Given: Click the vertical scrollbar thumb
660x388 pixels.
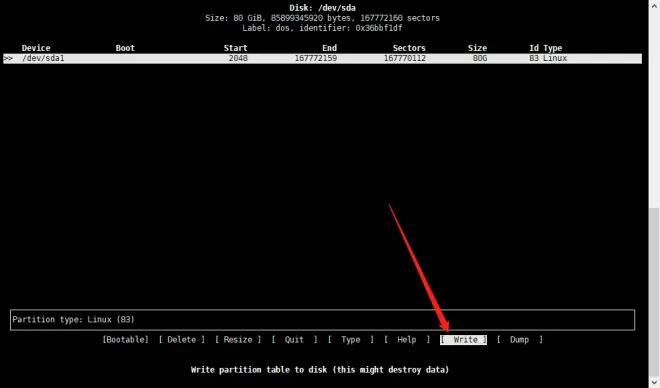Looking at the screenshot, I should click(654, 292).
